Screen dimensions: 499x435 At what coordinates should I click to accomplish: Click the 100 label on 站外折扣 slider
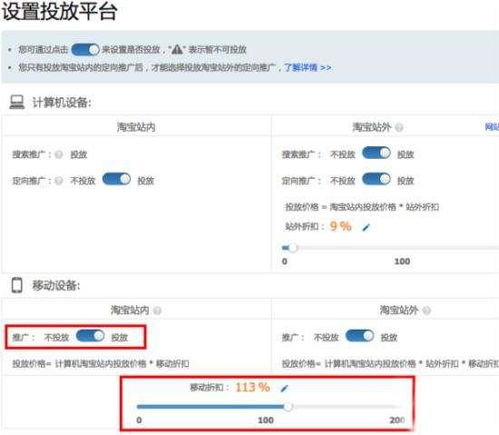pyautogui.click(x=402, y=261)
